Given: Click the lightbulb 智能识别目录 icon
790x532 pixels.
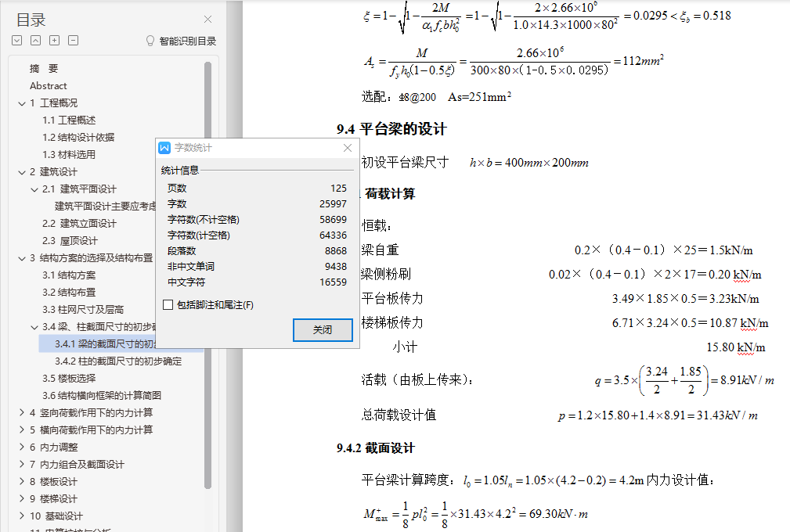Looking at the screenshot, I should click(x=150, y=41).
